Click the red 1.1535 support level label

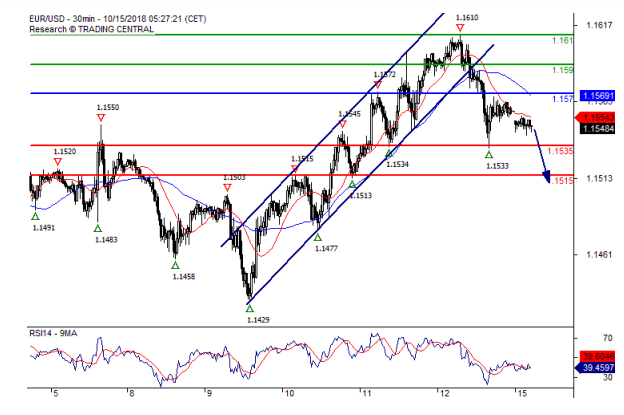click(562, 150)
